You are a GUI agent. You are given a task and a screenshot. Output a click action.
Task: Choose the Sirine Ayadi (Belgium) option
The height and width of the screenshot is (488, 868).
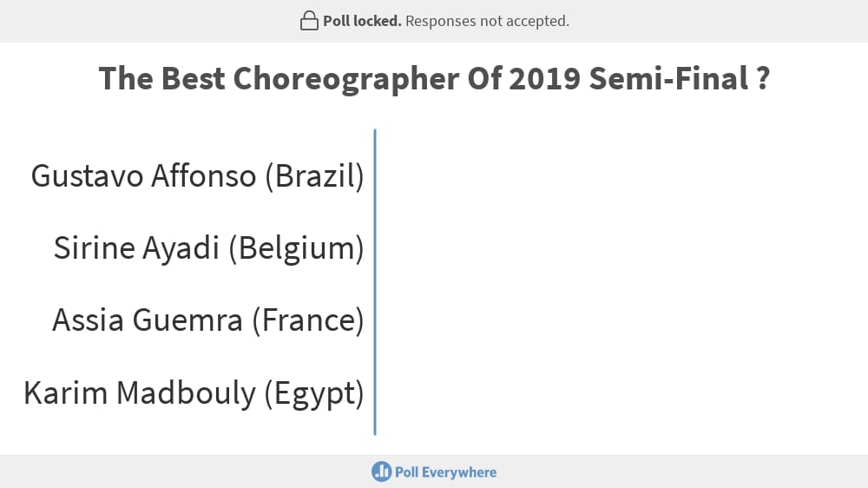pyautogui.click(x=208, y=248)
